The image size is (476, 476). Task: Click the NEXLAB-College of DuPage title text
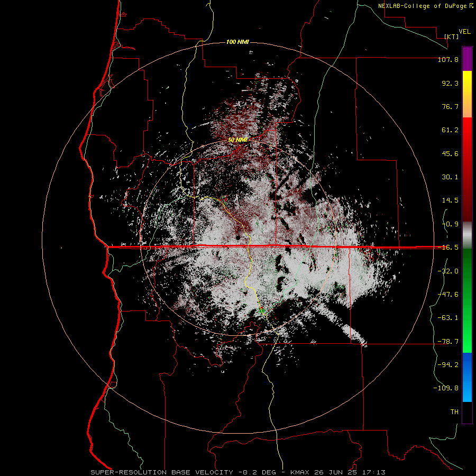click(x=422, y=6)
